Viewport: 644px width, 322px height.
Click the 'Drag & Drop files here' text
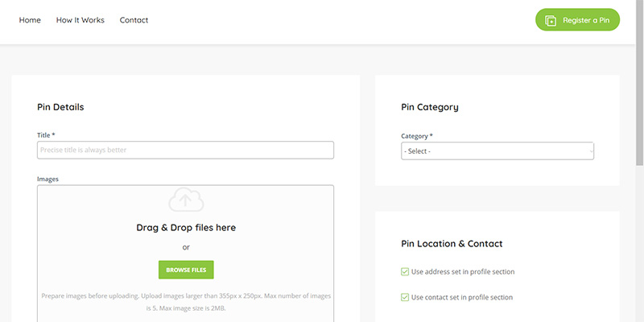tap(186, 228)
